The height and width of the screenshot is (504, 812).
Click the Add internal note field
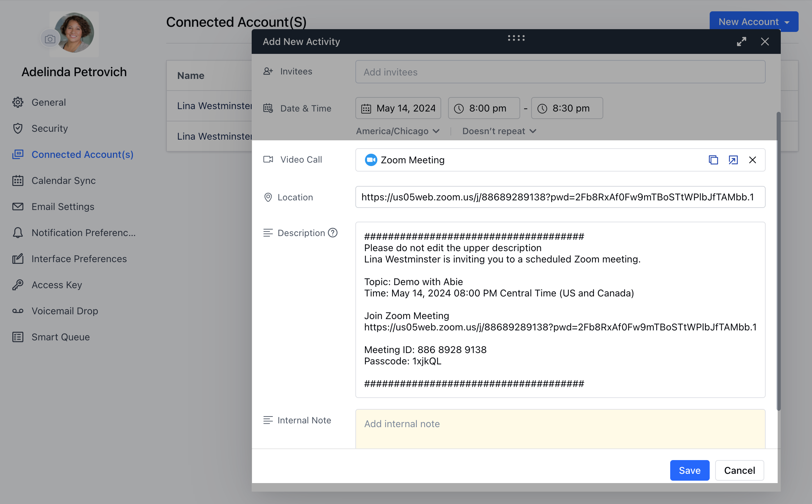[x=560, y=429]
